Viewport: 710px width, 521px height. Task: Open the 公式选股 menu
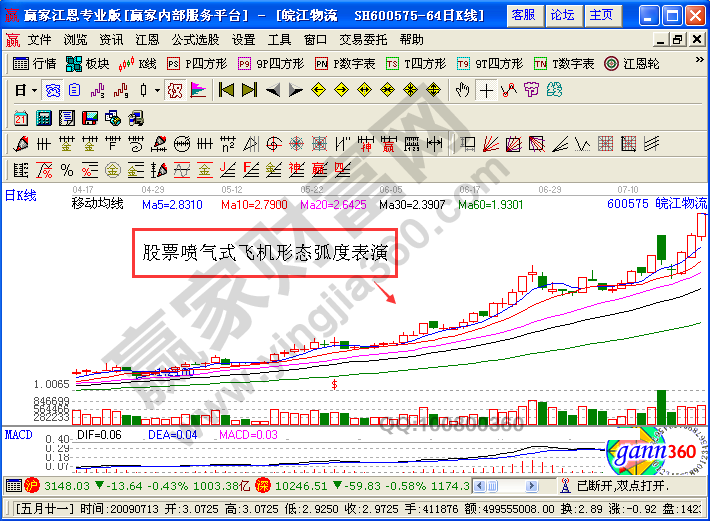point(195,40)
